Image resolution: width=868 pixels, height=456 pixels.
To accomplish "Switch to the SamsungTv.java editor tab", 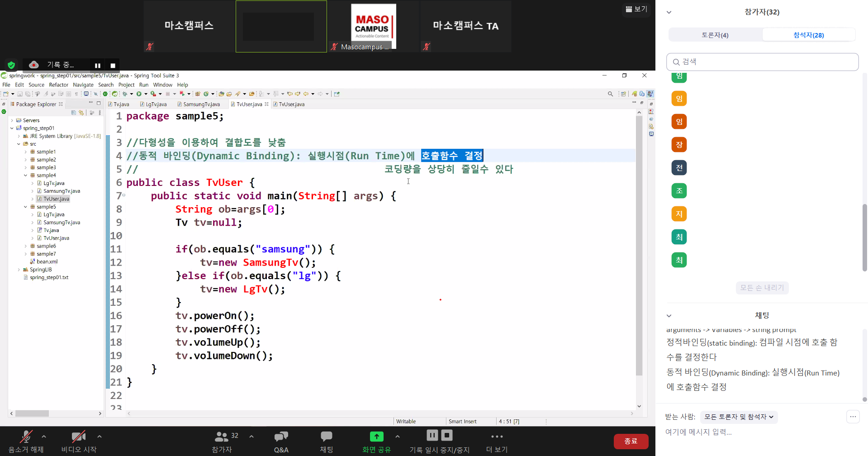I will 201,104.
